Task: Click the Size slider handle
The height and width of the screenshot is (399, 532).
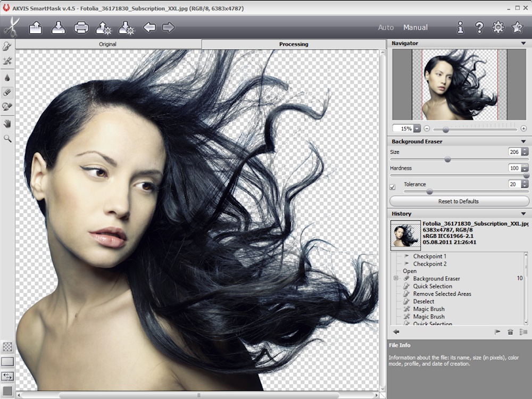Action: click(447, 159)
